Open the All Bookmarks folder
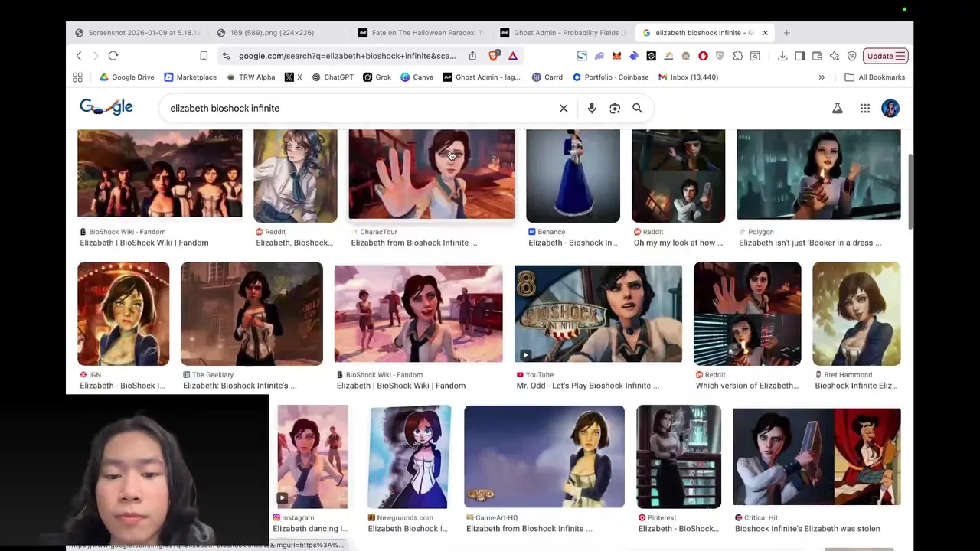Image resolution: width=980 pixels, height=551 pixels. 874,77
